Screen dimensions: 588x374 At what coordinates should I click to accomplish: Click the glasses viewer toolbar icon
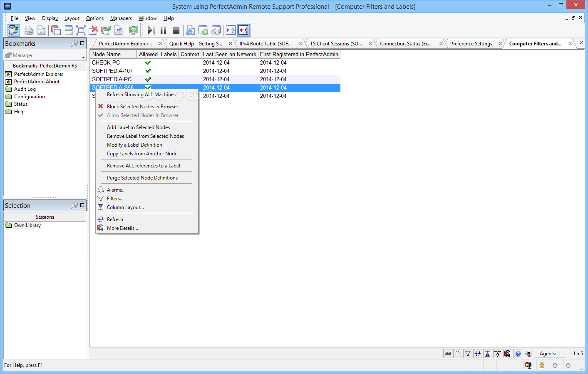pyautogui.click(x=216, y=30)
